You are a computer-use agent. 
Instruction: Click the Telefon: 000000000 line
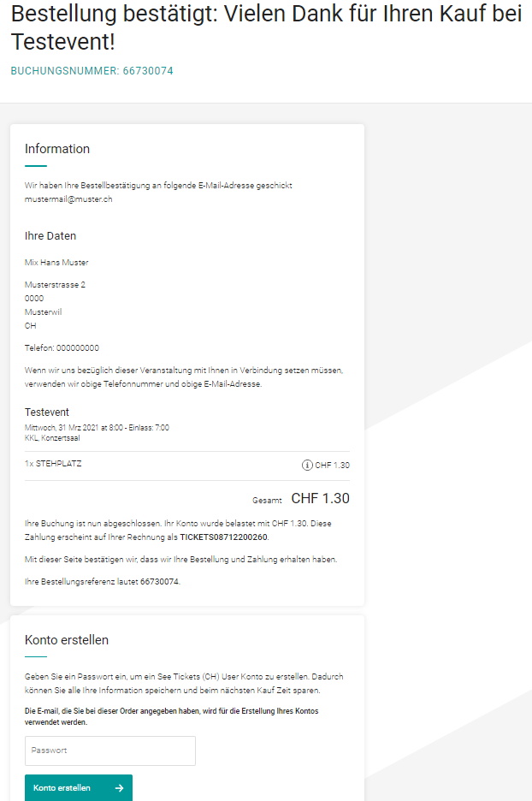(62, 348)
